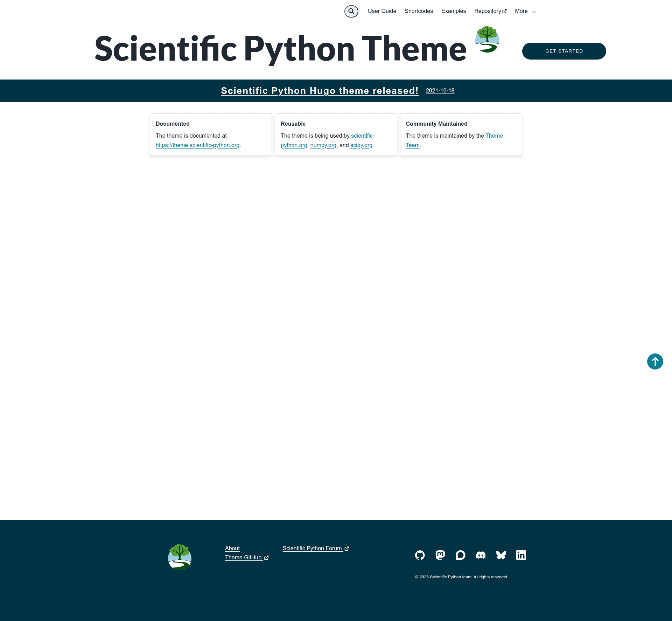The image size is (672, 621).
Task: Open the Discourse chat bubble icon
Action: (x=460, y=555)
